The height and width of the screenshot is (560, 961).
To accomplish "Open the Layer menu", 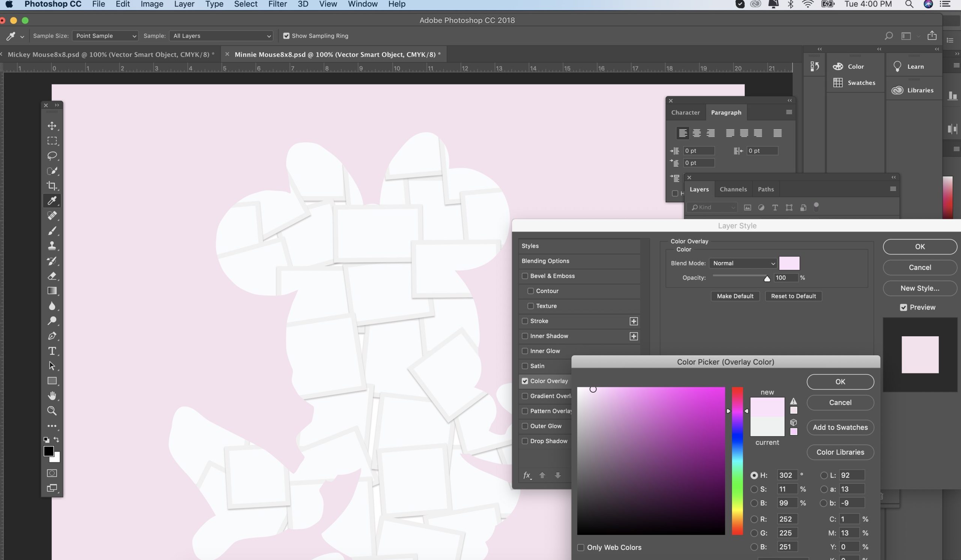I will click(184, 4).
